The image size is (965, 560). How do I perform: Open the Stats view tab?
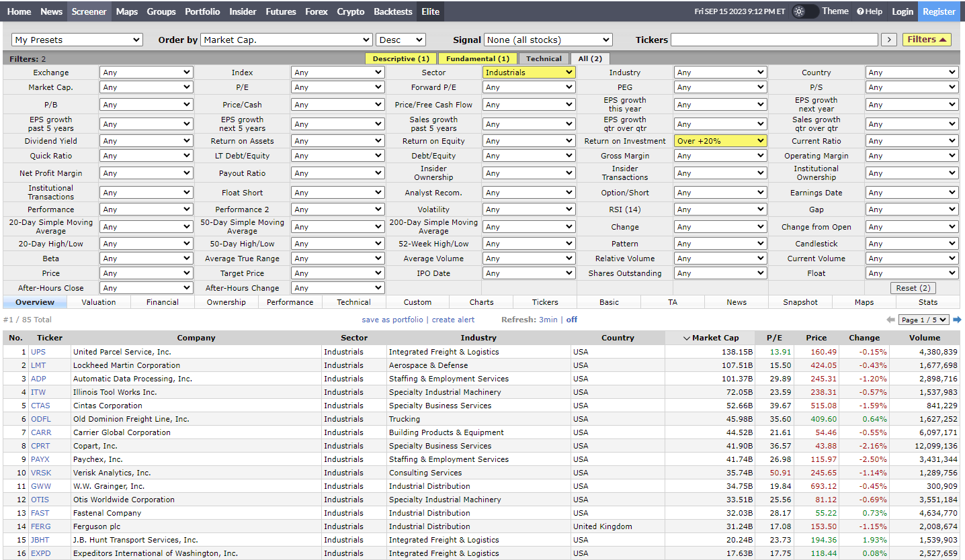click(x=928, y=302)
